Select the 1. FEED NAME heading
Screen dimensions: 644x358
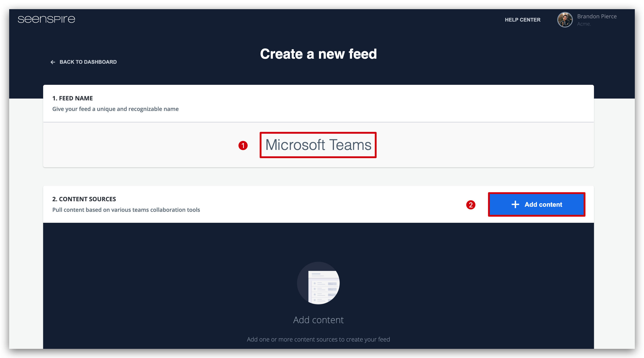(x=73, y=98)
